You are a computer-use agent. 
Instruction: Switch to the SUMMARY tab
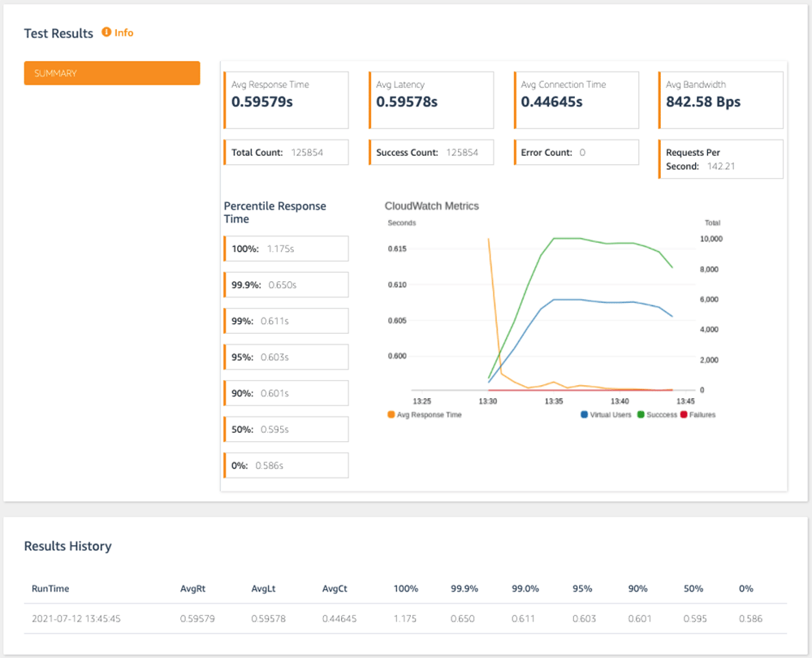click(111, 72)
